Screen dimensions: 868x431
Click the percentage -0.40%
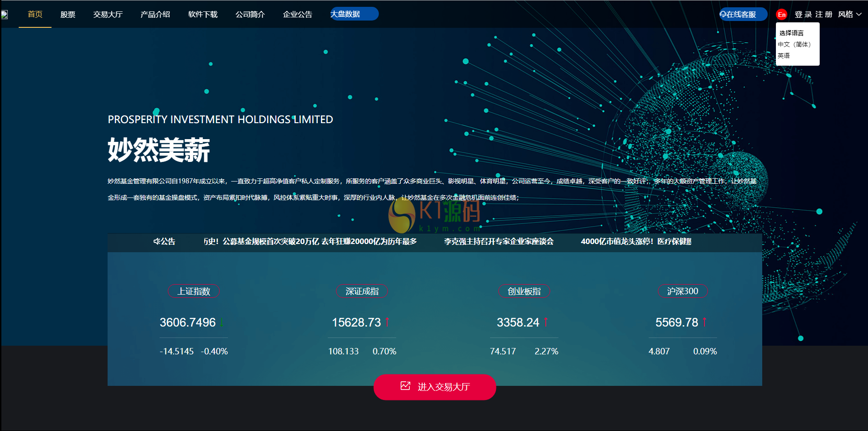(214, 351)
